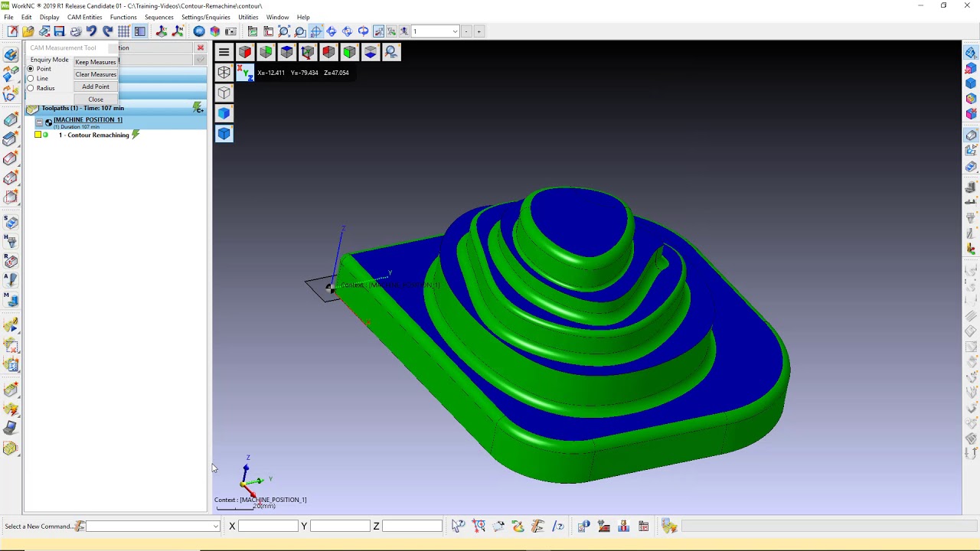The height and width of the screenshot is (551, 980).
Task: Undo the last action
Action: 91,31
